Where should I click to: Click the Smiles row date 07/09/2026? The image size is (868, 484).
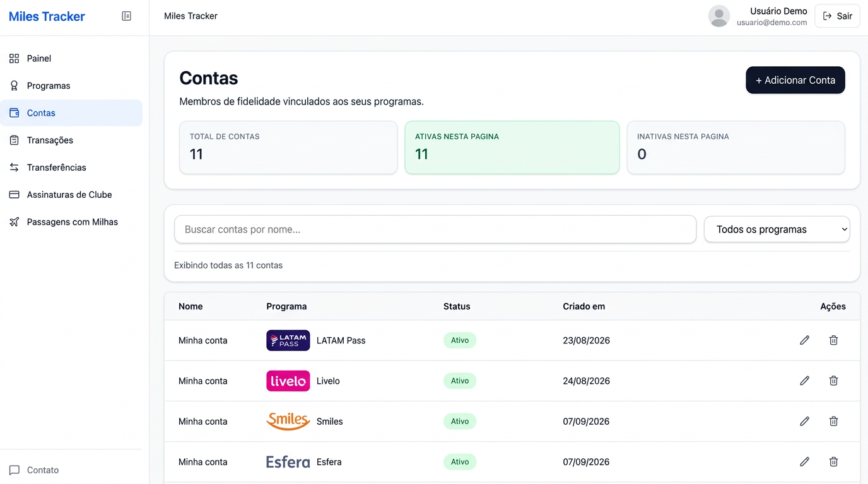(586, 421)
